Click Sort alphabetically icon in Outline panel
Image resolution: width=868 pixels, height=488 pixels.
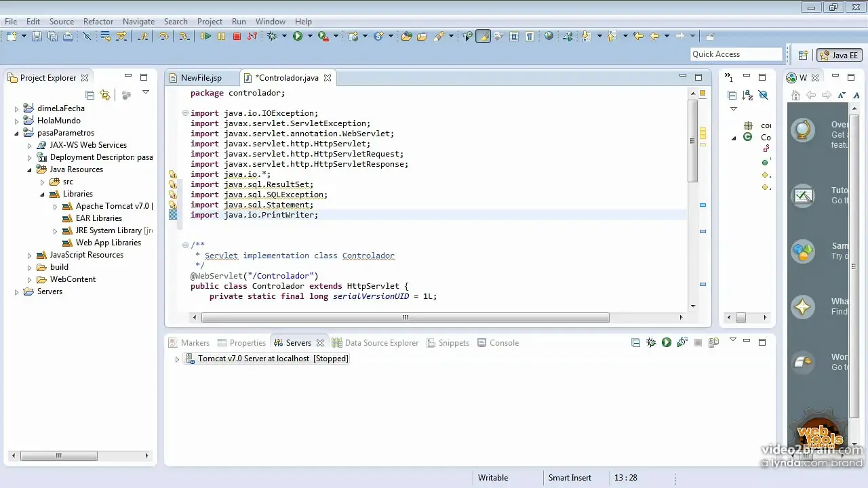(x=747, y=96)
